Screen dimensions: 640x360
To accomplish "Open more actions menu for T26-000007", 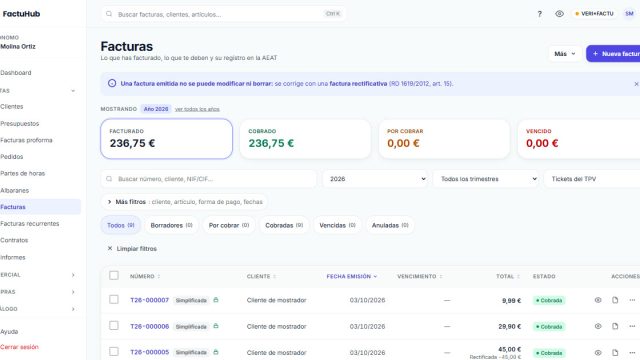I will pyautogui.click(x=632, y=300).
